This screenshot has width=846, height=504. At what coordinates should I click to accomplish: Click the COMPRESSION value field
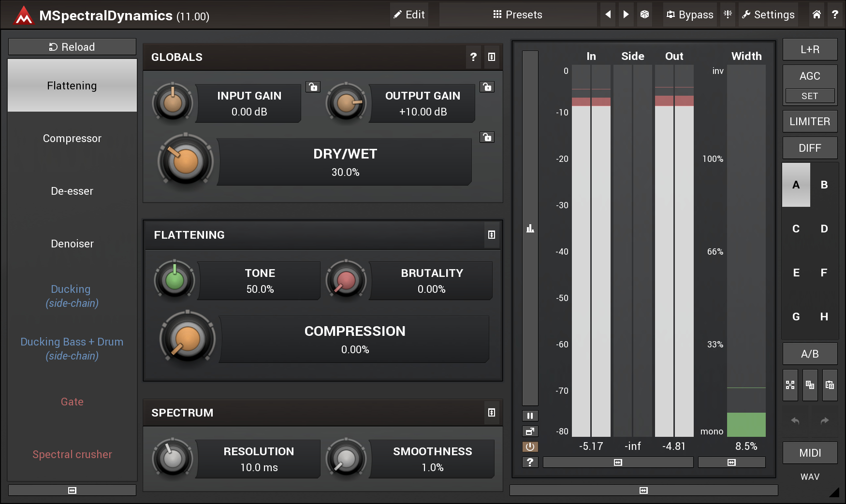[355, 339]
